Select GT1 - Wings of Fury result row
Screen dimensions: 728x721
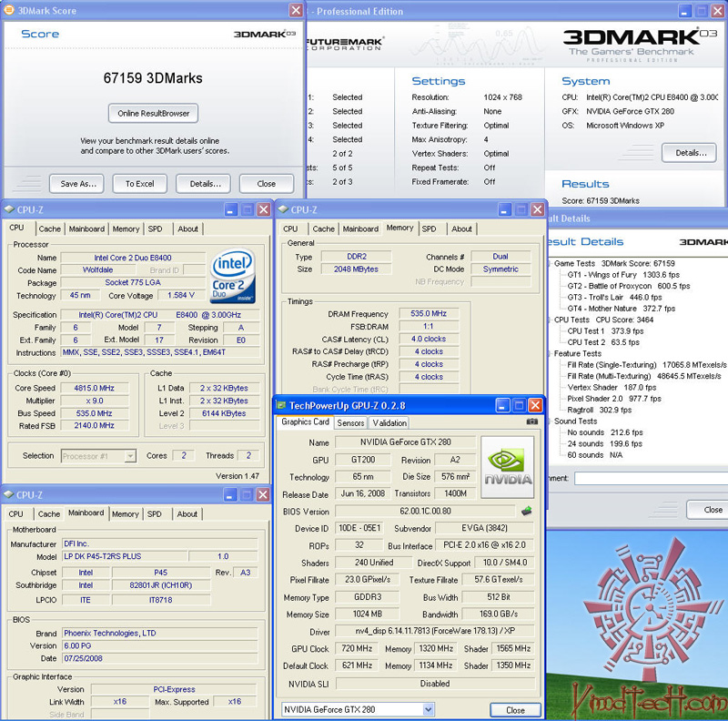[x=623, y=275]
